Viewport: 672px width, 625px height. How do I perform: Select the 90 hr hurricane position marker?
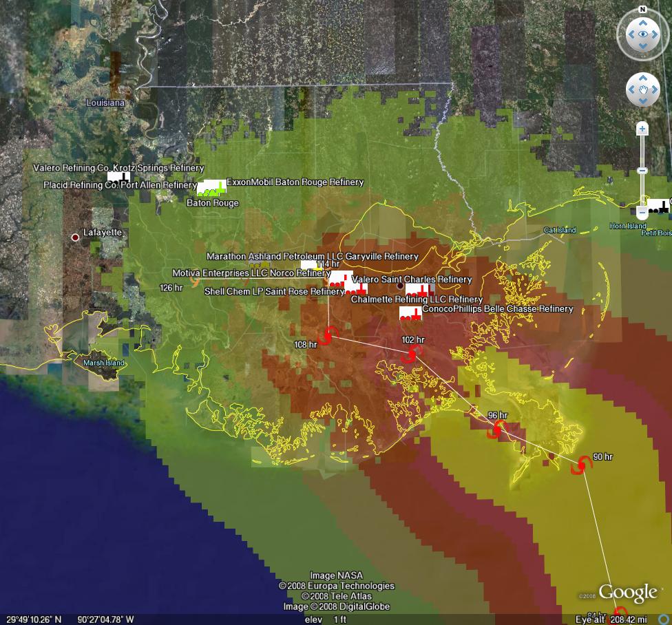tap(580, 465)
